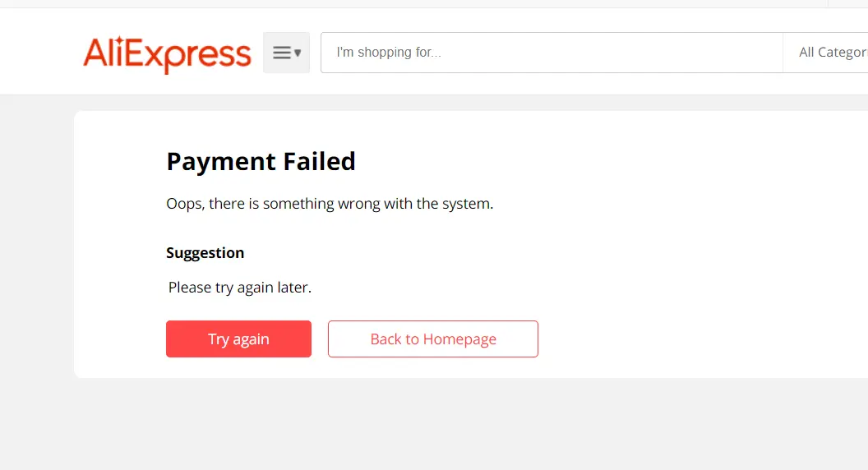Click the three-line icon in category button
The image size is (868, 470).
pos(282,53)
